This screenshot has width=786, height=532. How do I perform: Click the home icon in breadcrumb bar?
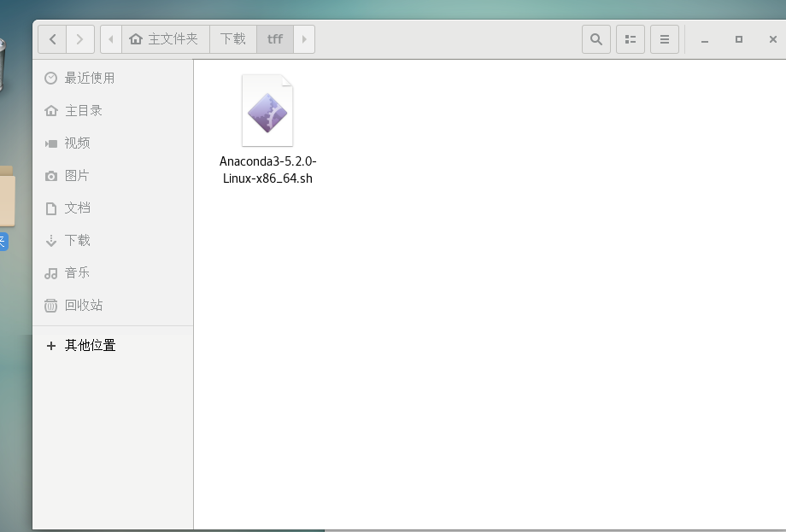click(136, 38)
